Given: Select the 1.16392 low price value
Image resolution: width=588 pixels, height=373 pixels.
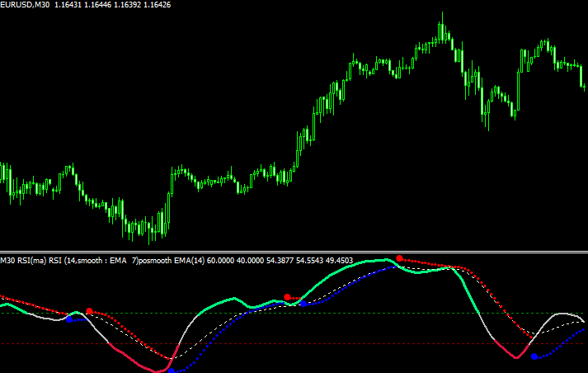Looking at the screenshot, I should [x=127, y=5].
